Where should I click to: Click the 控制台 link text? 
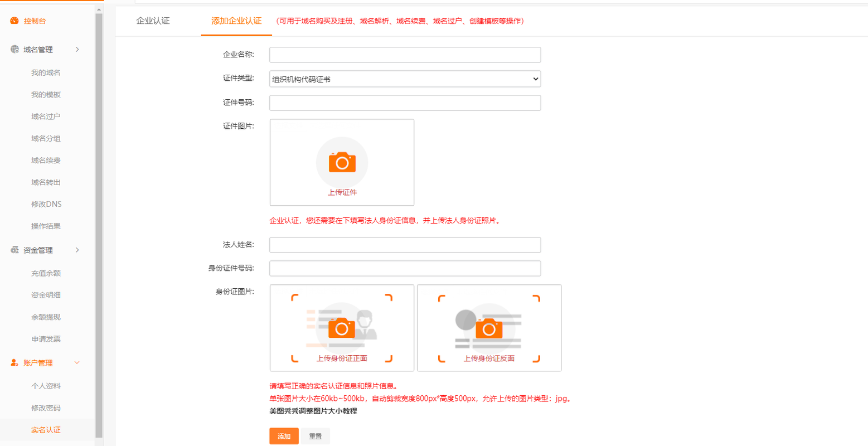pyautogui.click(x=35, y=21)
